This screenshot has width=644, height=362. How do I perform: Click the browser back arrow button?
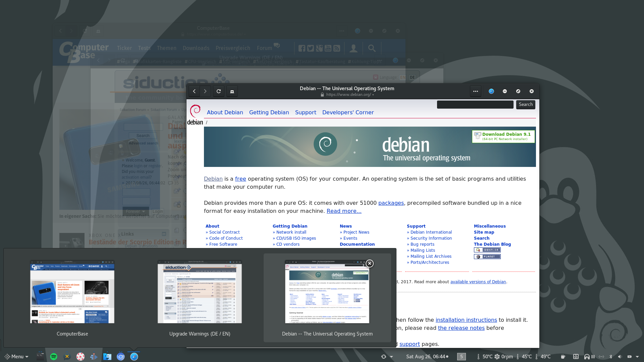(x=194, y=91)
